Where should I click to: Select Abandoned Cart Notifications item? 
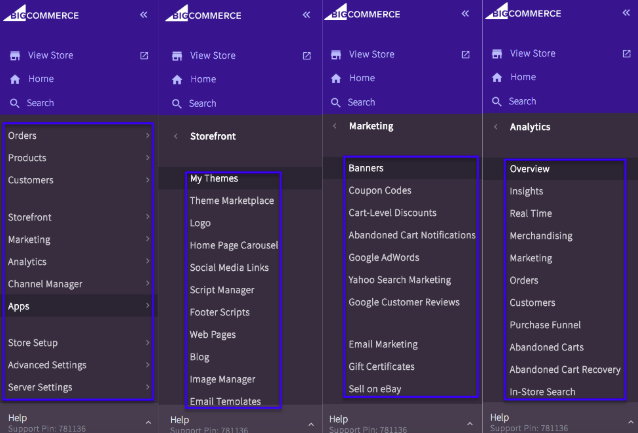[412, 235]
